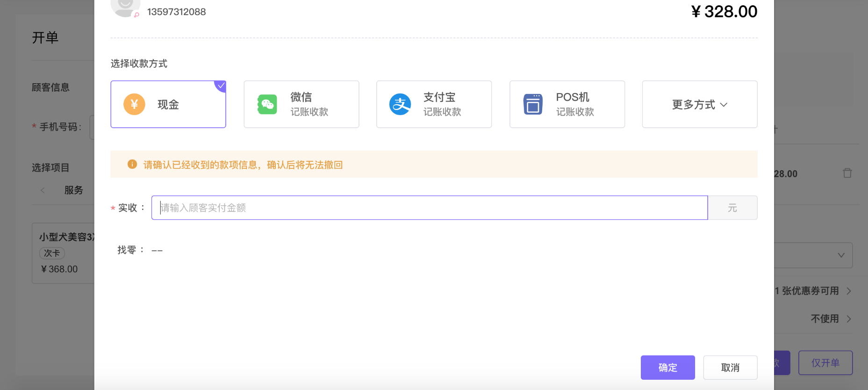Click the trash delete icon in background
The height and width of the screenshot is (390, 868).
click(847, 173)
